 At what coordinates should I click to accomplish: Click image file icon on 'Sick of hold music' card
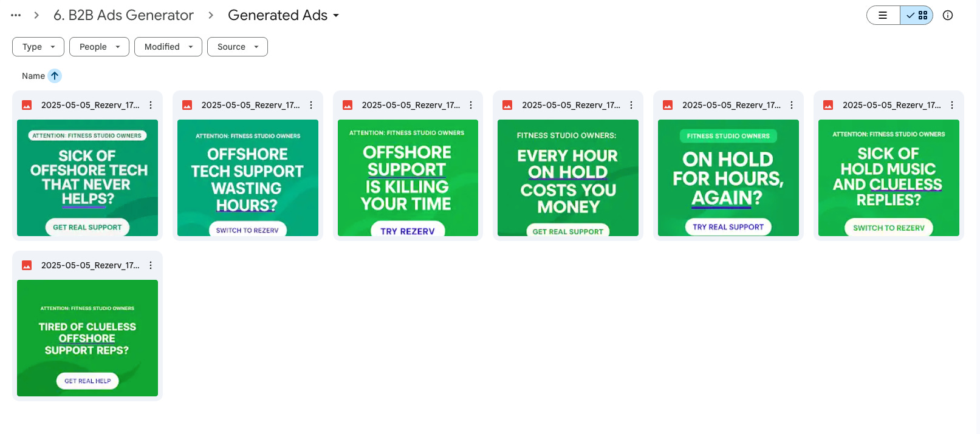pos(828,105)
